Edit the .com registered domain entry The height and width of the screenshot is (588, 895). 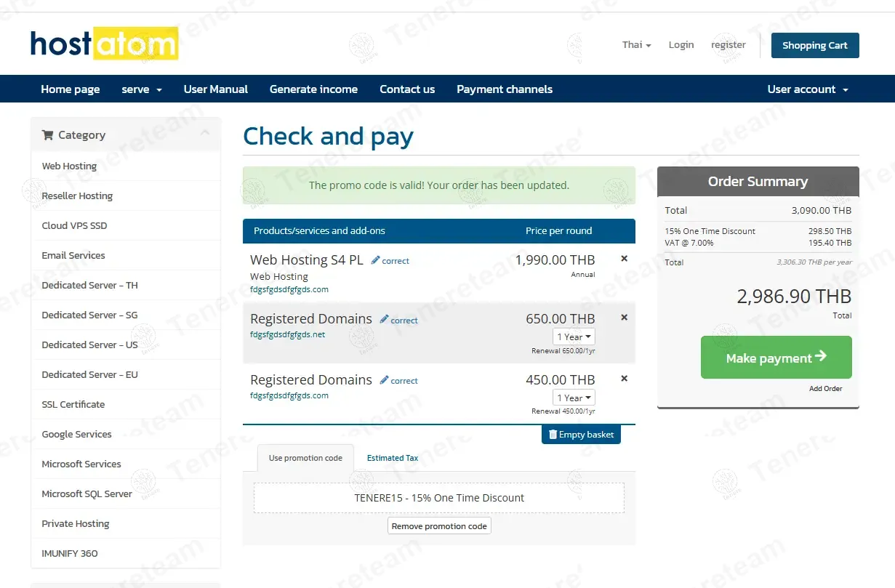tap(398, 381)
